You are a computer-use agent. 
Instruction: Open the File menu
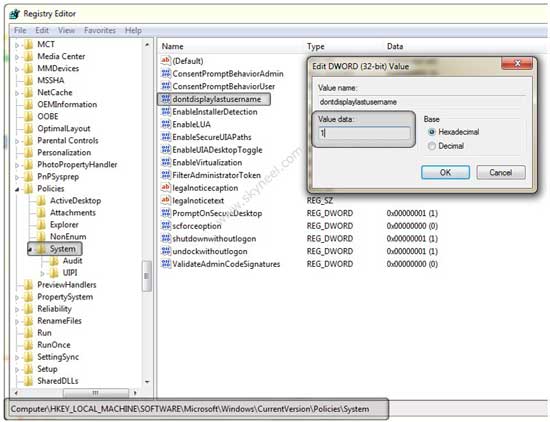(20, 31)
